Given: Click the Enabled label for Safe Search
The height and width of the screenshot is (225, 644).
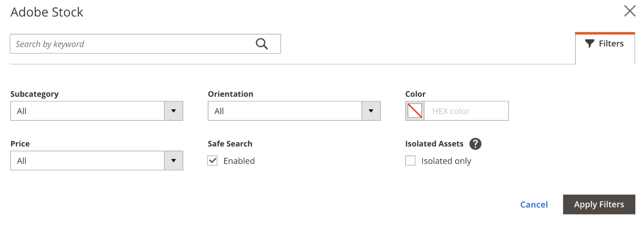Looking at the screenshot, I should (239, 161).
